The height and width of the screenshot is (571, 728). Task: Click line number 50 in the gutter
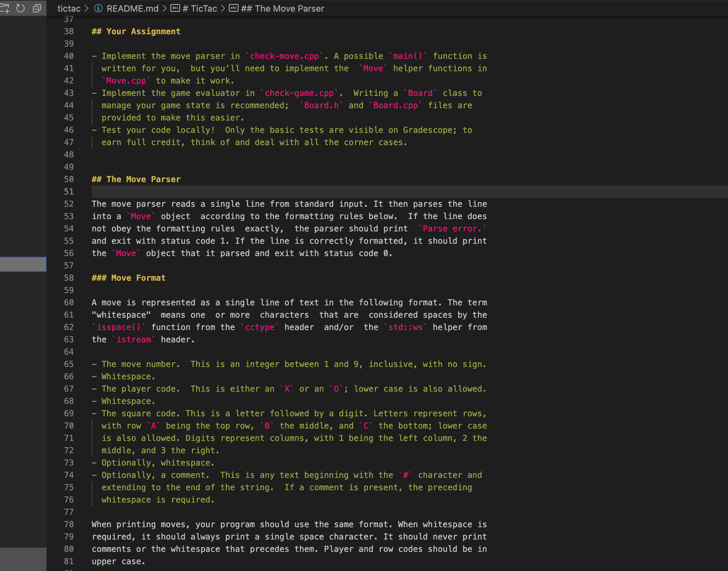point(69,179)
